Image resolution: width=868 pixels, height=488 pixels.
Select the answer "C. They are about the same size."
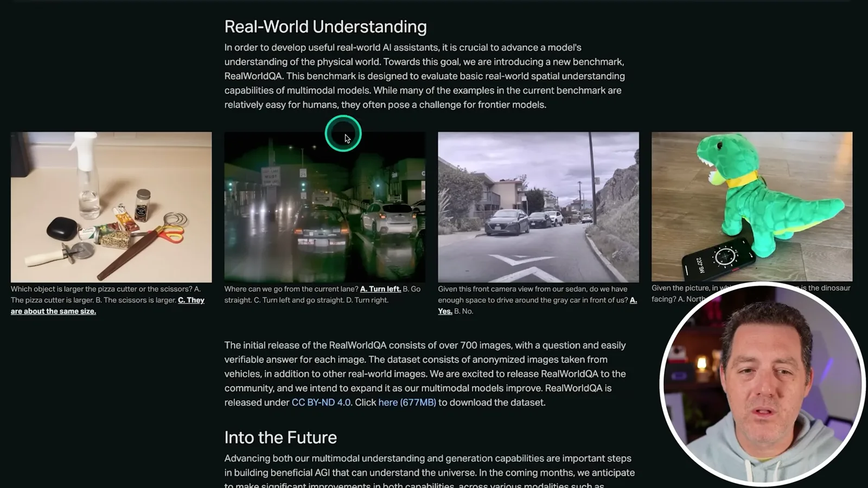click(107, 306)
